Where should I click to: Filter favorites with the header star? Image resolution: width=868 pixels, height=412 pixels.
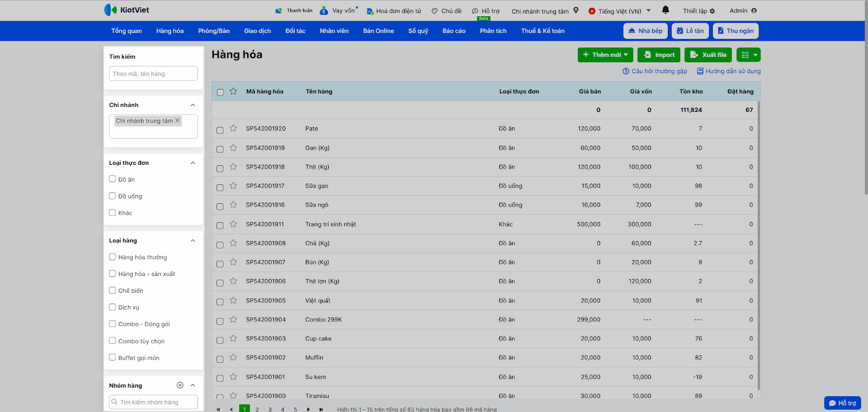point(233,91)
